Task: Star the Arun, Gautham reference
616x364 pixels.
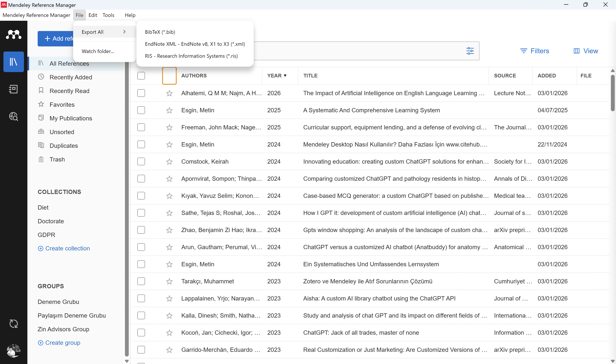Action: point(169,247)
